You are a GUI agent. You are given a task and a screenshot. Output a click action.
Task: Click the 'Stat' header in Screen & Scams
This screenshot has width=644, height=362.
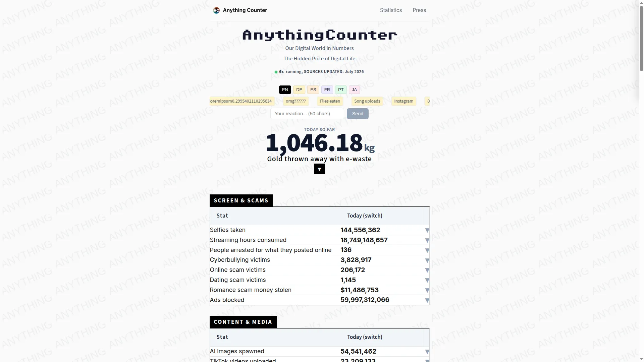(222, 216)
